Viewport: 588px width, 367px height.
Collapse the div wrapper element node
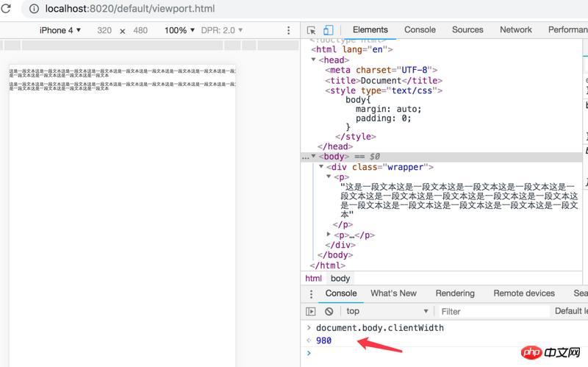click(x=322, y=167)
